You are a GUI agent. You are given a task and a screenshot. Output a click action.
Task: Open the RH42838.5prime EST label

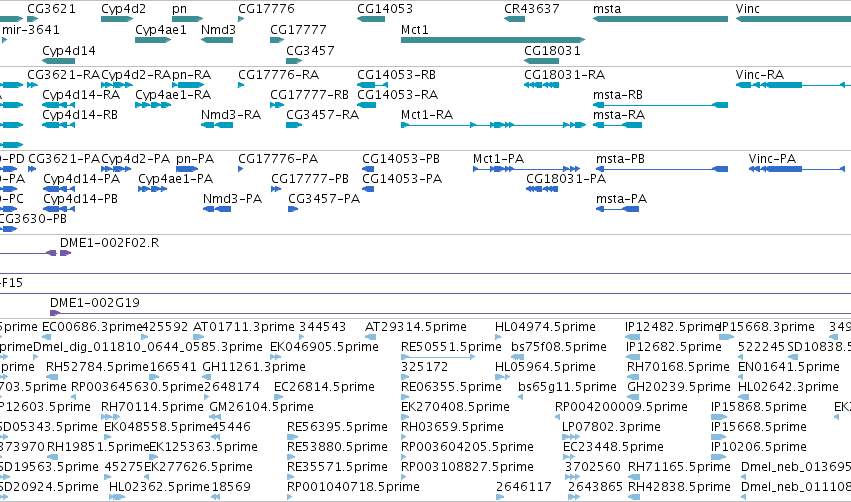pos(679,488)
